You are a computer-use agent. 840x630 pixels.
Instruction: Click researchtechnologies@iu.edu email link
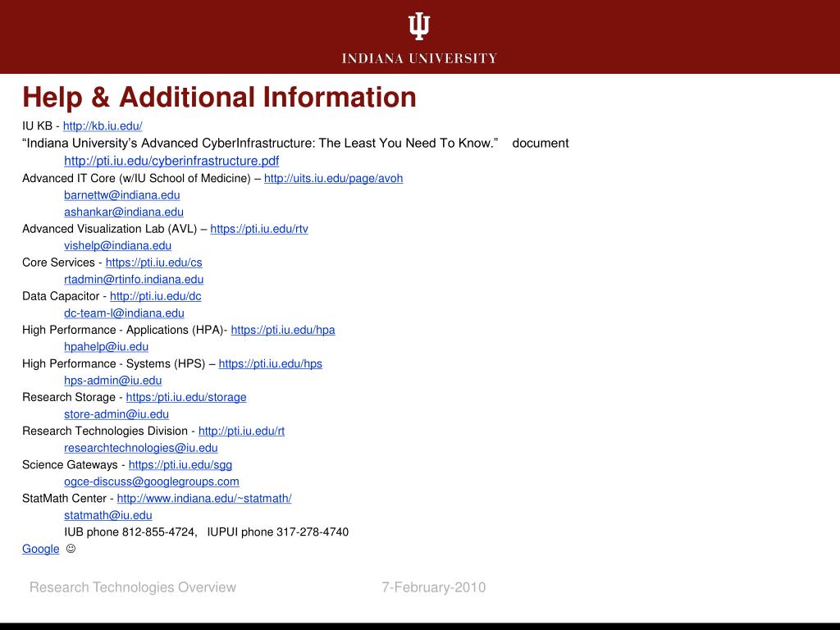tap(141, 448)
